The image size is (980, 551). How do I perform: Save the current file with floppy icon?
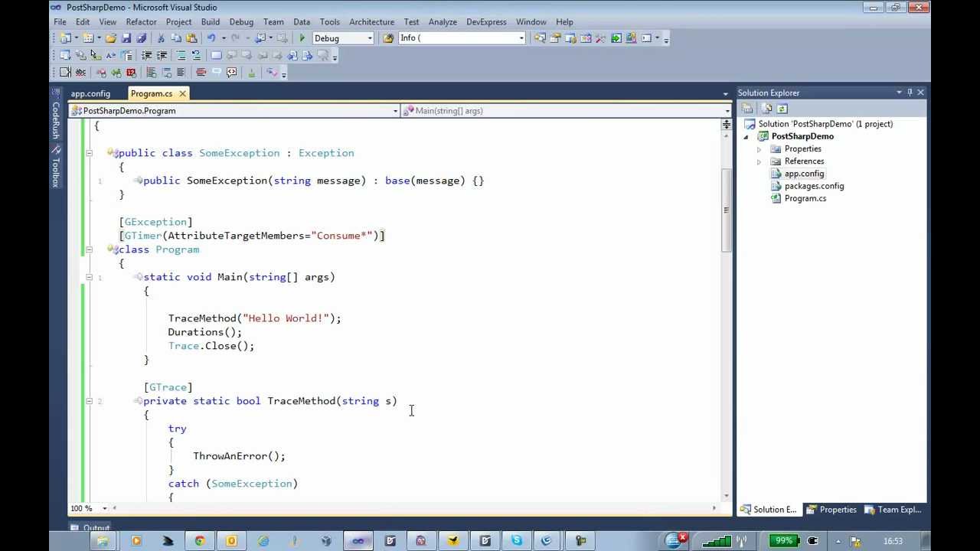click(126, 38)
